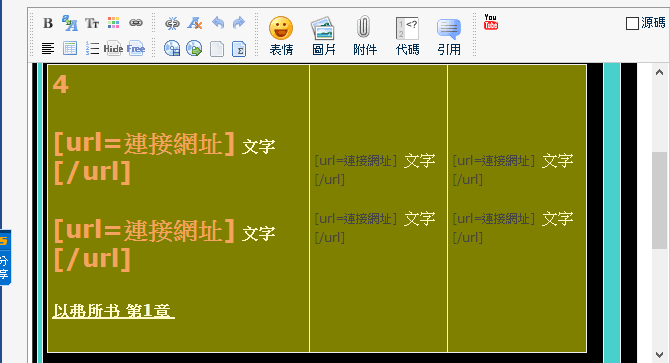
Task: Undo the last edit
Action: [218, 22]
